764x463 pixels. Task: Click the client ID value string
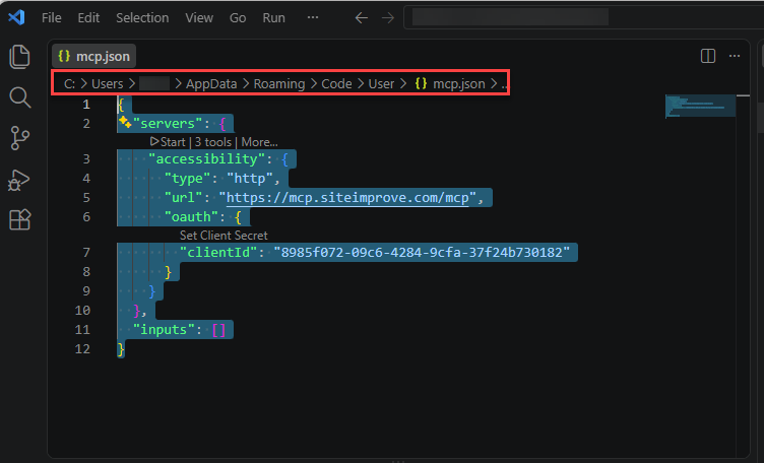pos(421,252)
